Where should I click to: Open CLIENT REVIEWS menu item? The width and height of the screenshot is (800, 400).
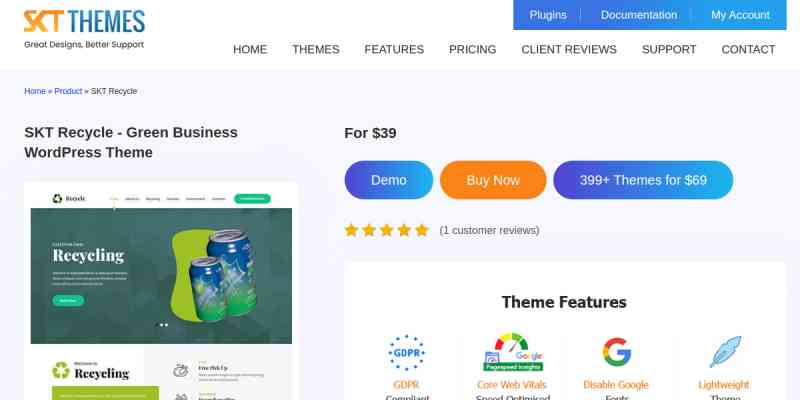point(569,49)
